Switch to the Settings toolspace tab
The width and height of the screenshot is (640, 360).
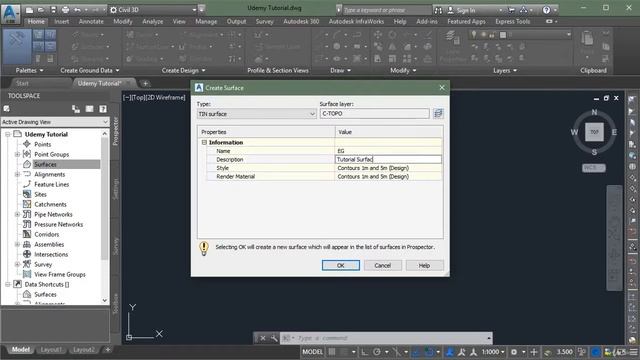[x=116, y=189]
